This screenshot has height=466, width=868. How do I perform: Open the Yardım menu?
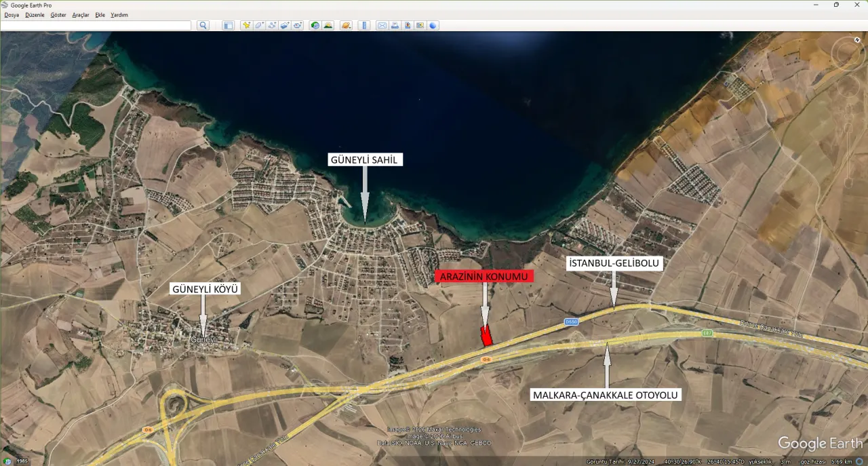click(119, 14)
